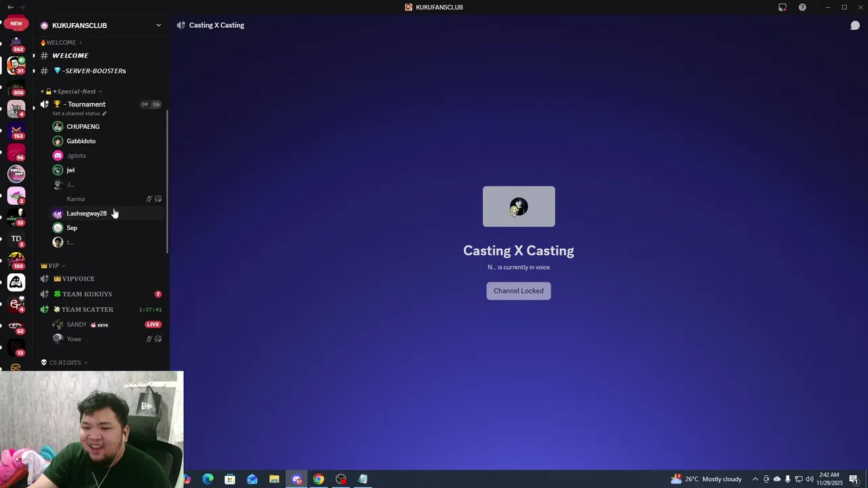Click Karma's deafened headphone icon
Image resolution: width=868 pixels, height=488 pixels.
159,199
